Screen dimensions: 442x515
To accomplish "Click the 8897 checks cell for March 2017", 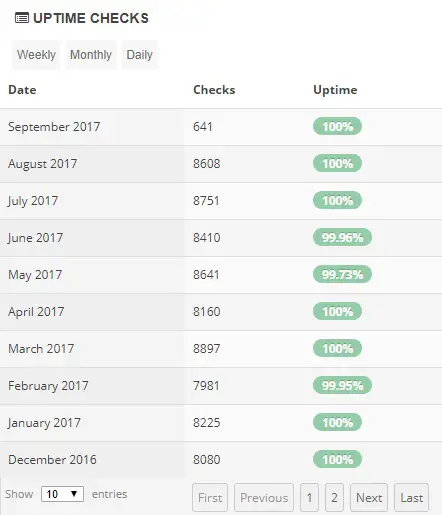I will coord(207,349).
